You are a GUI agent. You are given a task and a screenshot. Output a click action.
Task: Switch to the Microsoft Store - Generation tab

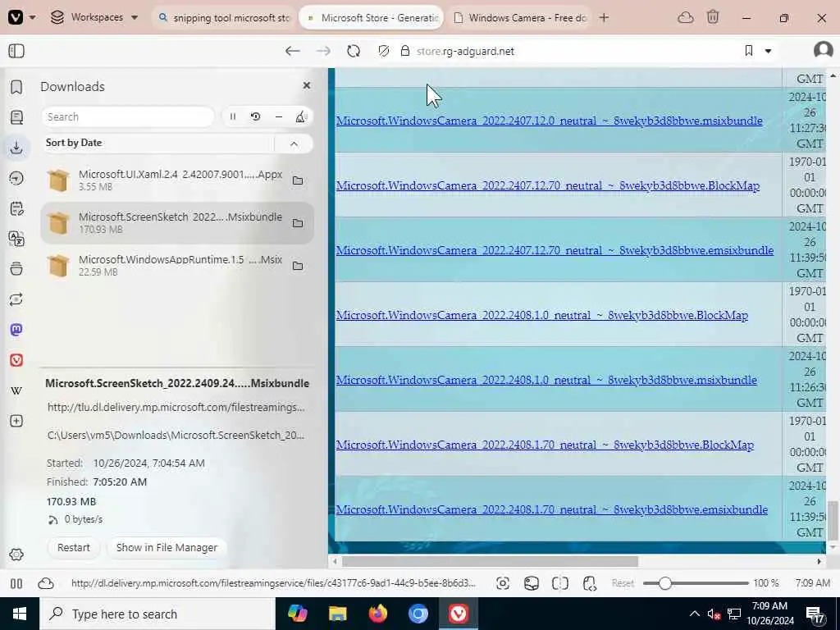click(372, 18)
